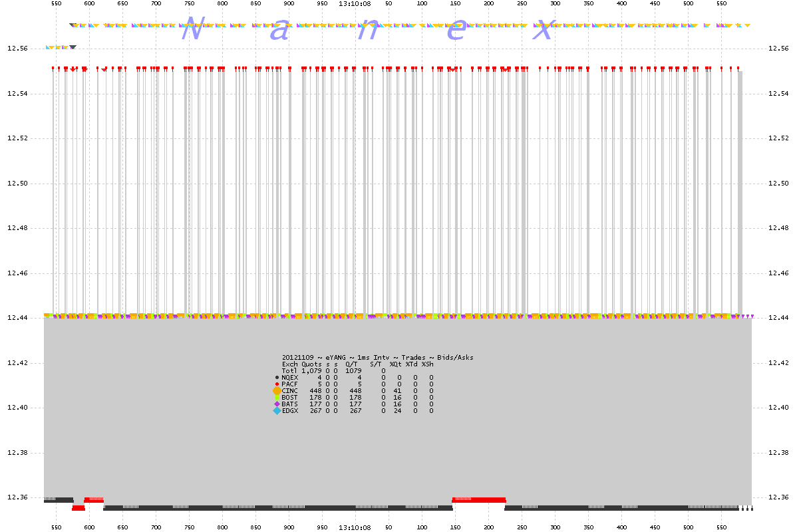Click the BATS exchange label
This screenshot has width=797, height=532.
(289, 404)
